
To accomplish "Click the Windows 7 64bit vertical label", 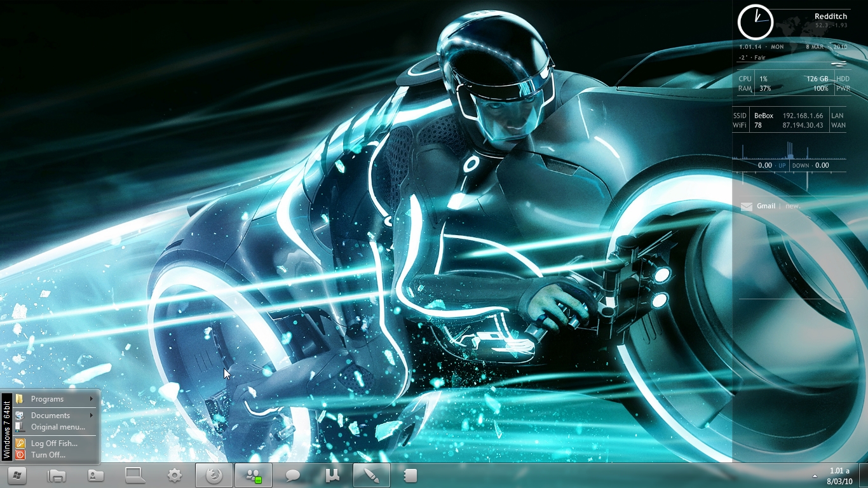I will [7, 427].
